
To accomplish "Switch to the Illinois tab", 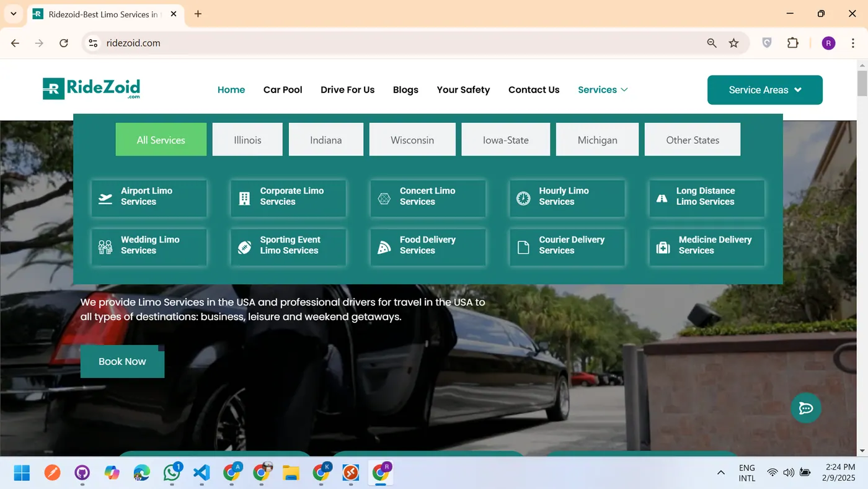I will pyautogui.click(x=247, y=140).
